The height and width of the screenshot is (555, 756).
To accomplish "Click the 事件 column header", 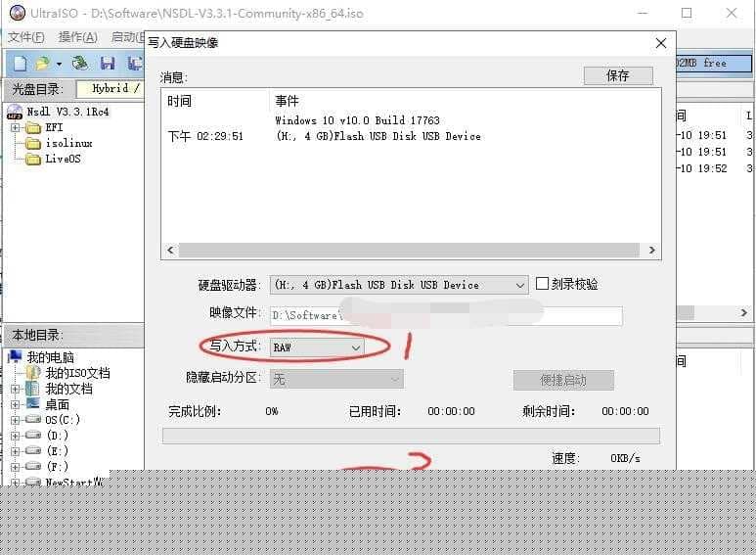I will click(287, 101).
